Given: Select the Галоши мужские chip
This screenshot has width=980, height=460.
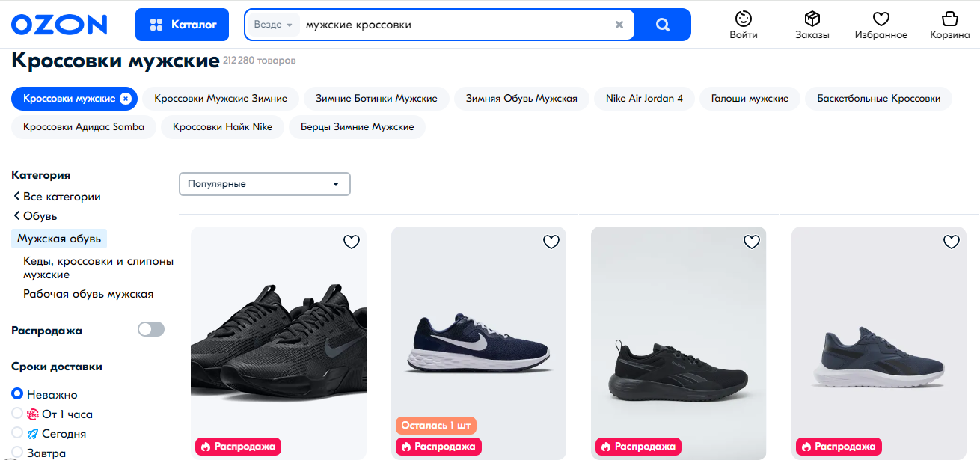Looking at the screenshot, I should click(x=750, y=99).
